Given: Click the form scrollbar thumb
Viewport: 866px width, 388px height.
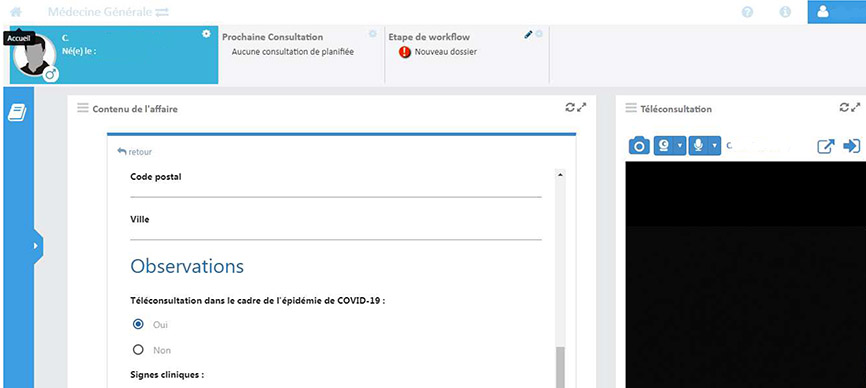Looking at the screenshot, I should tap(561, 367).
